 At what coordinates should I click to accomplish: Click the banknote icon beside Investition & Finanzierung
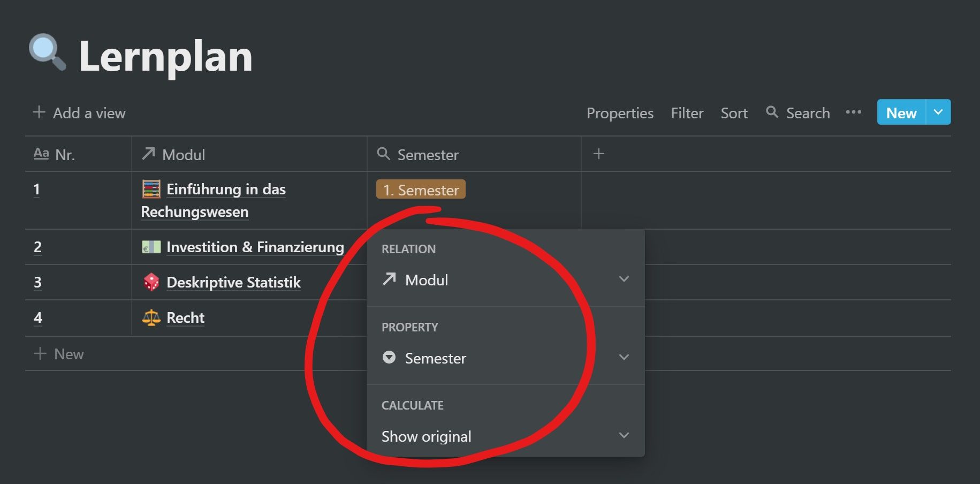[x=151, y=247]
